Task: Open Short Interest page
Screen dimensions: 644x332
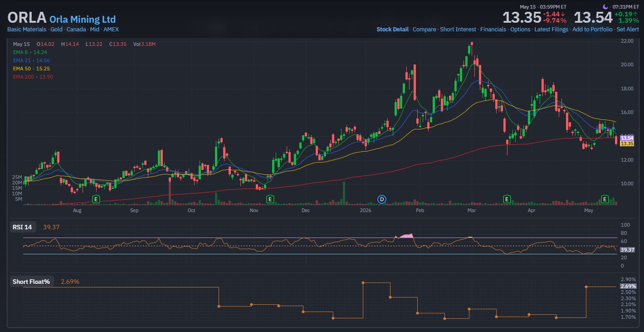Action: pyautogui.click(x=458, y=29)
